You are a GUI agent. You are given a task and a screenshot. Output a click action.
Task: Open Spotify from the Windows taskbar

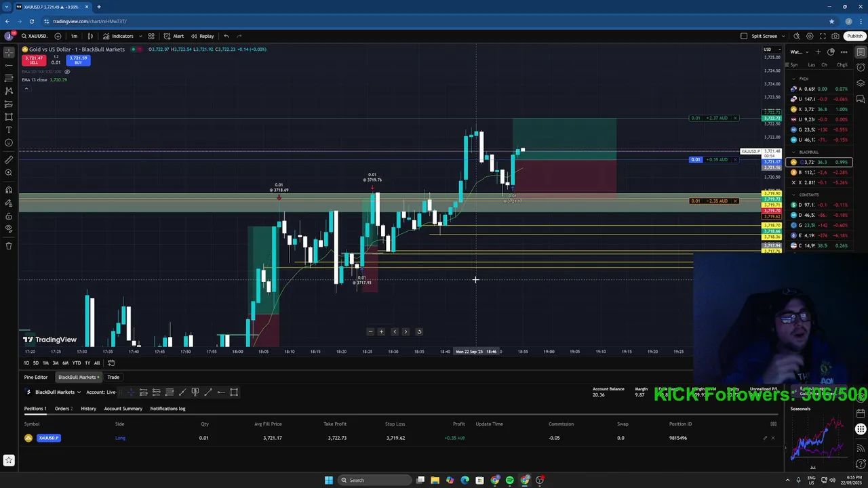510,480
